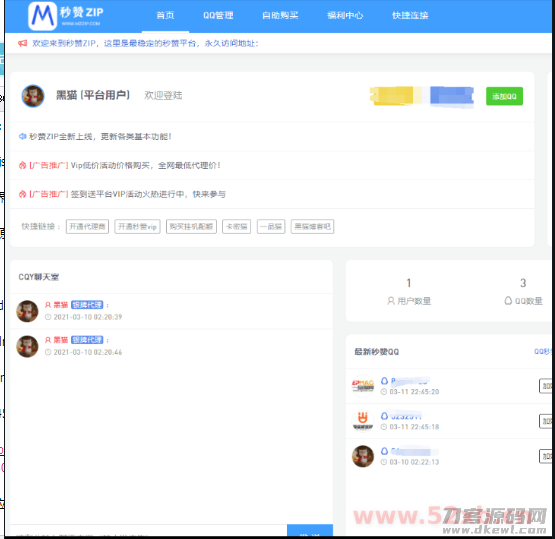The height and width of the screenshot is (539, 555).
Task: Open the 快捷连接 navigation menu
Action: coord(410,15)
